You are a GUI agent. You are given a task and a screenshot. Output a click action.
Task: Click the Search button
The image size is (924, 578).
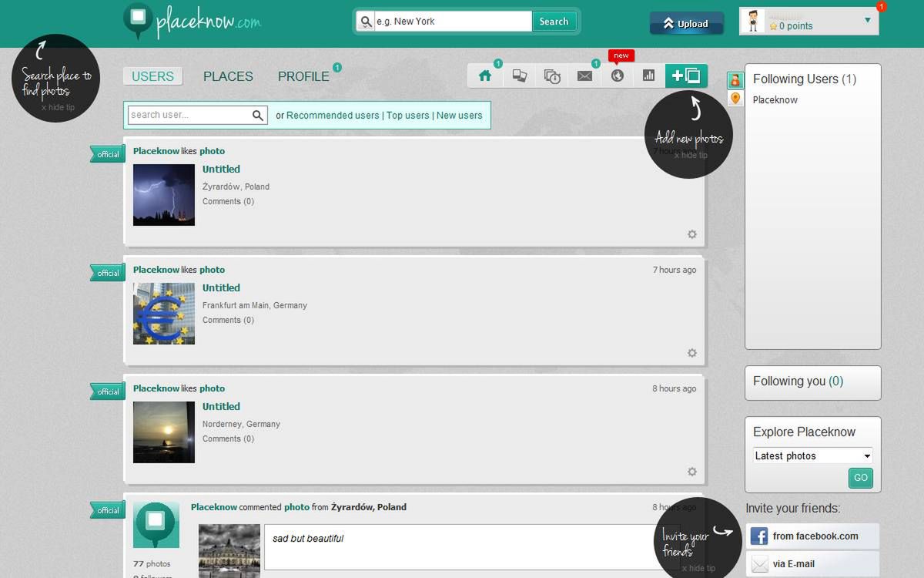click(554, 22)
